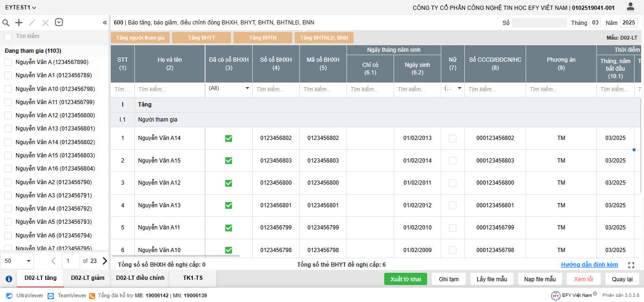Click sidebar Tìm kiếm search box
644x302 pixels.
coord(60,36)
